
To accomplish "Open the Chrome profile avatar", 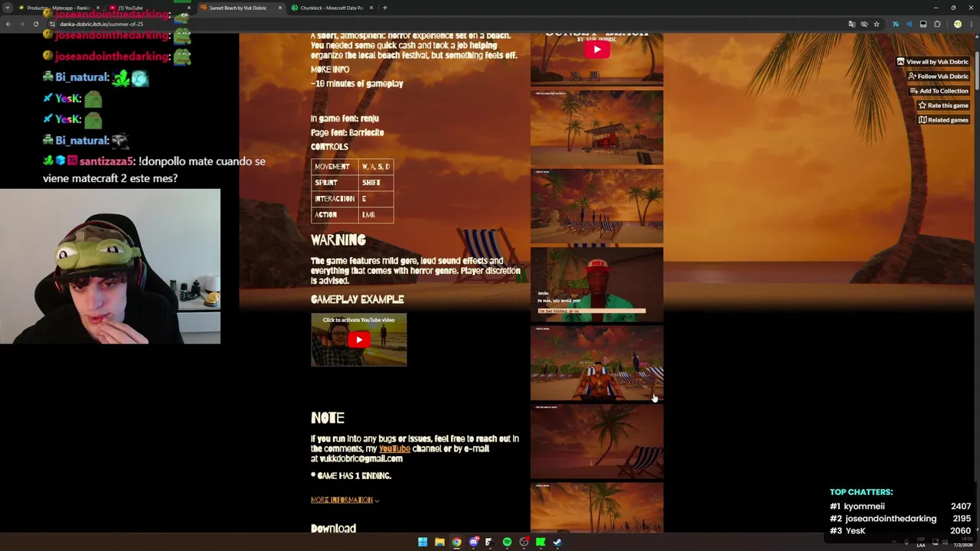I will click(x=957, y=24).
